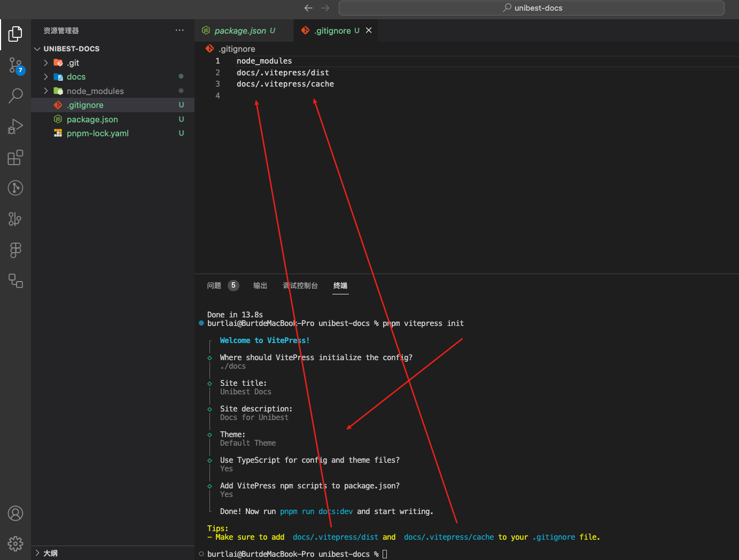Collapse the UNIBEST-DOCS root folder

(x=37, y=49)
